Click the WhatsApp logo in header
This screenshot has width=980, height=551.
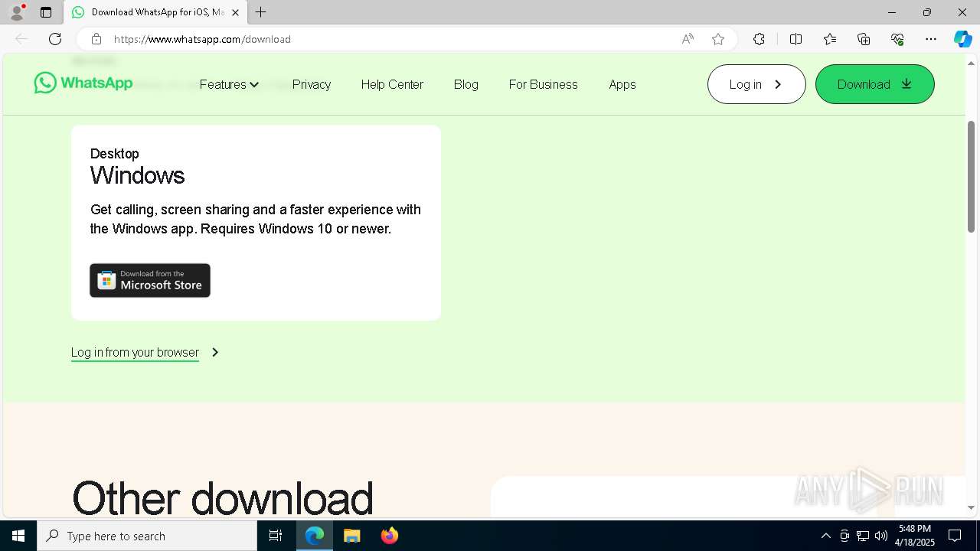83,83
